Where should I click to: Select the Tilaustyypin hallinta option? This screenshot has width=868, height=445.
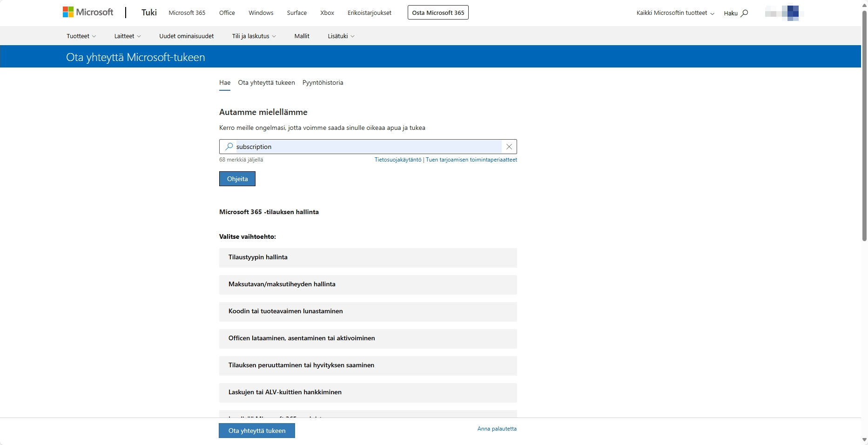368,257
